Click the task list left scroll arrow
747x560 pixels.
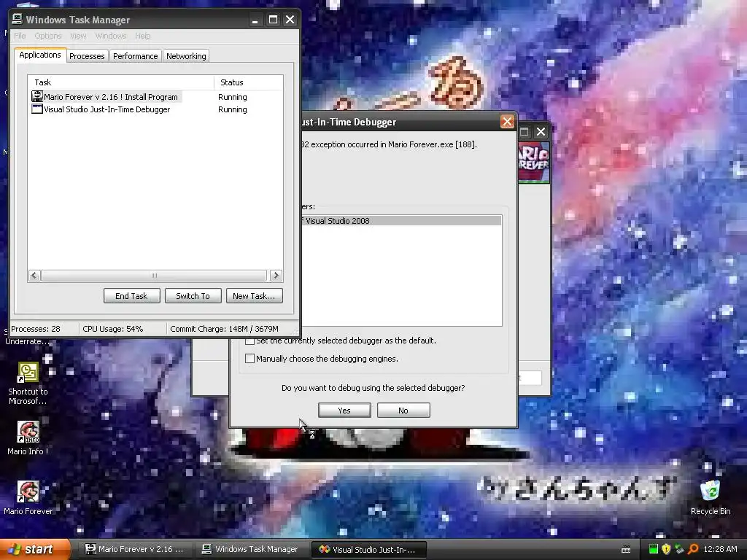(34, 275)
